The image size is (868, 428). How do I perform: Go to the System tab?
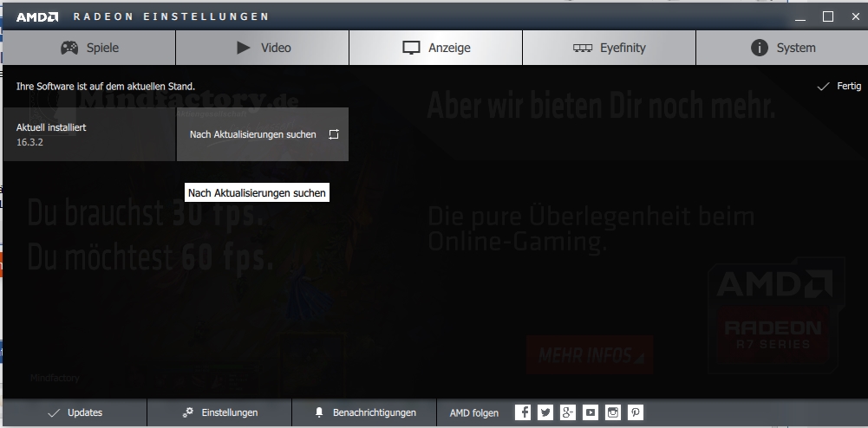coord(781,48)
